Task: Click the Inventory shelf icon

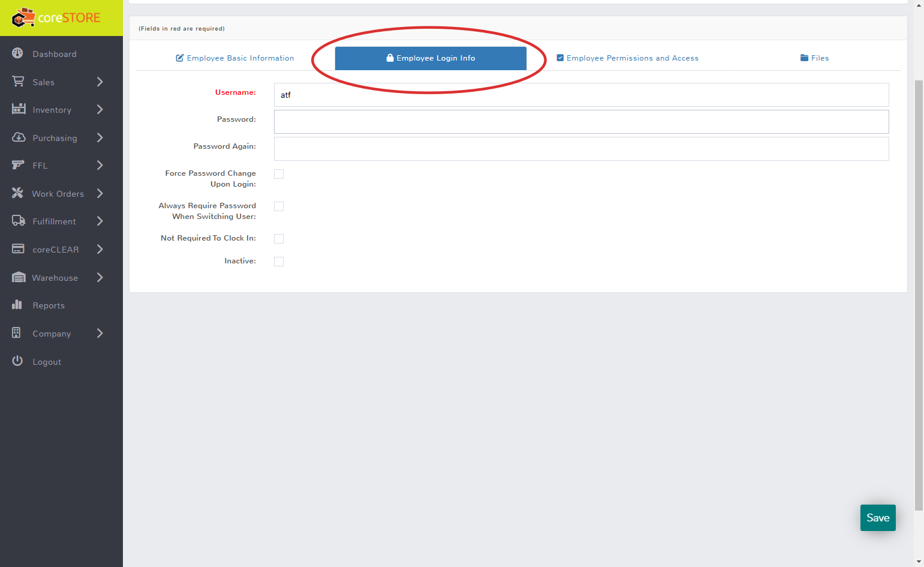Action: pyautogui.click(x=19, y=109)
